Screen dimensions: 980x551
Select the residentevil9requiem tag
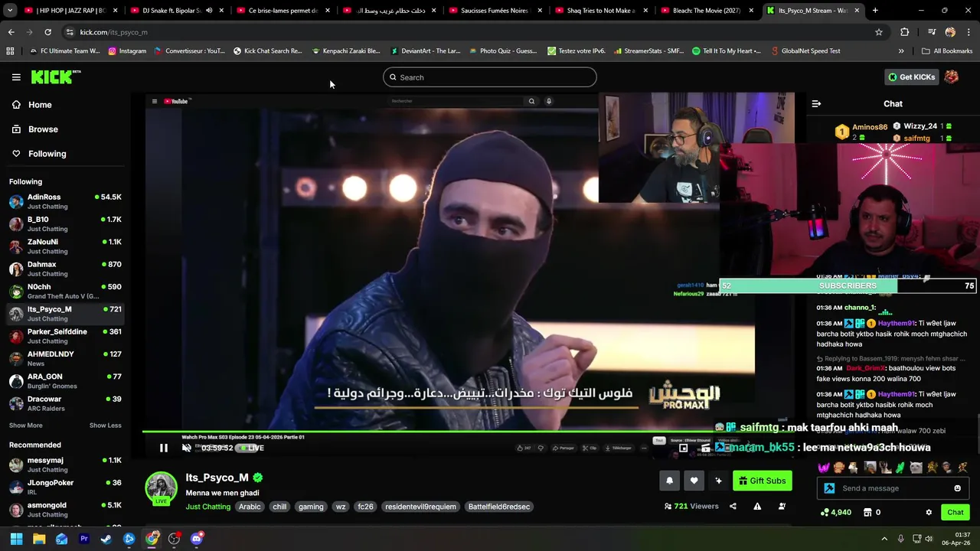[x=420, y=507]
